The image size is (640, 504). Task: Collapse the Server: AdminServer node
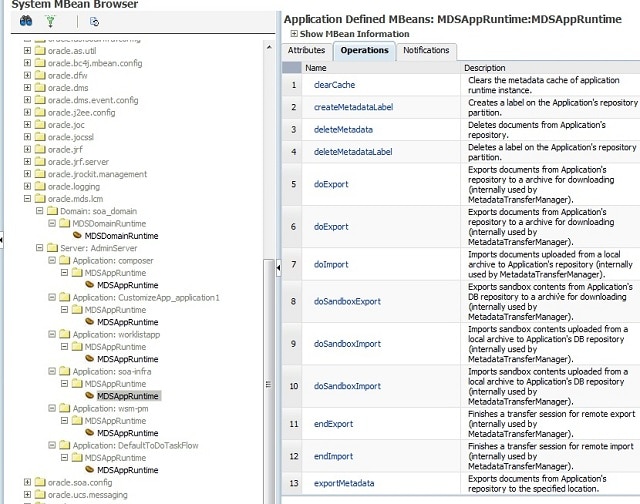point(40,248)
